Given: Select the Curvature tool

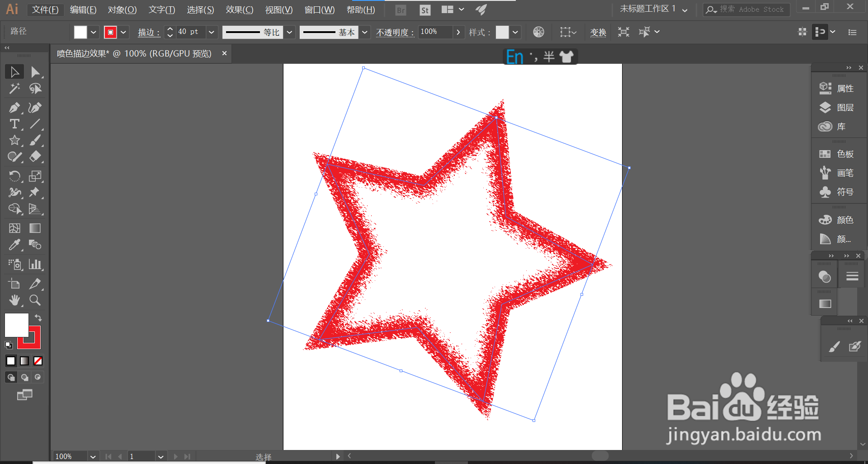Looking at the screenshot, I should [35, 108].
